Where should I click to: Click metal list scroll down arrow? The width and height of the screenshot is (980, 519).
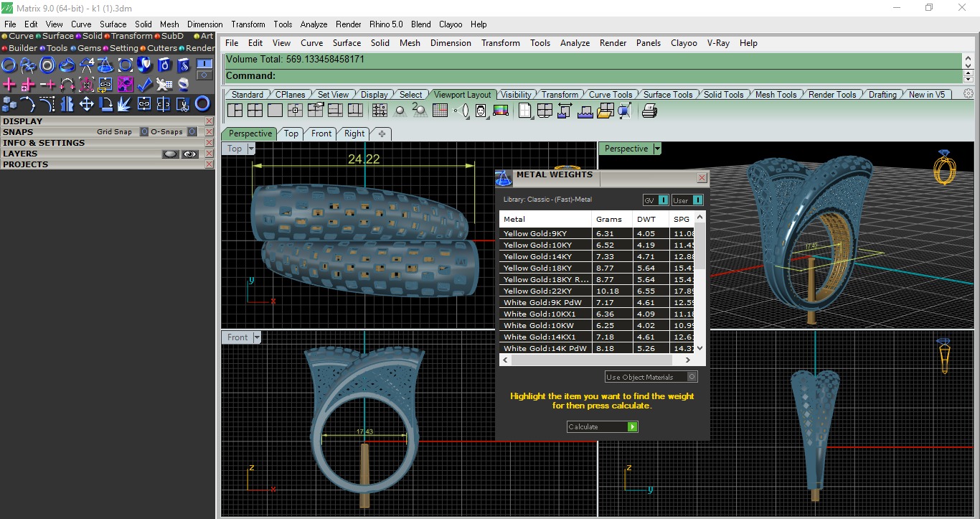click(x=700, y=348)
